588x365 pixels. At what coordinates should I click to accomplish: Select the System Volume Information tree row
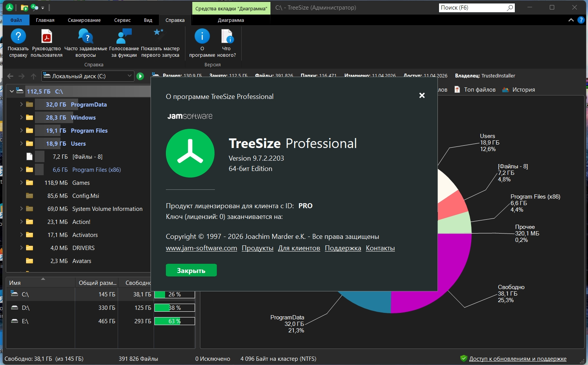[78, 209]
